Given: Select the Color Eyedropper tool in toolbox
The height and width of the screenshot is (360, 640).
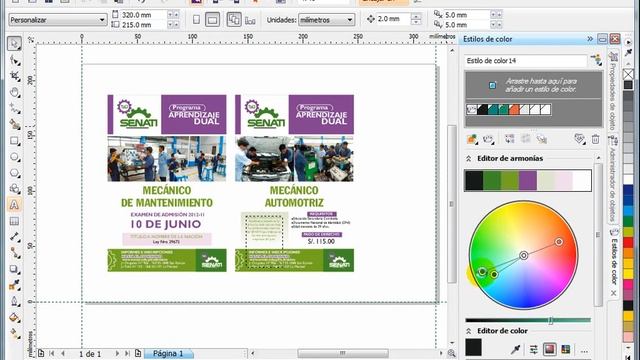Looking at the screenshot, I should tap(14, 285).
